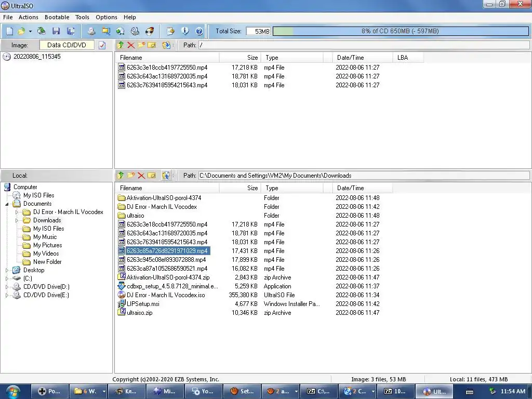This screenshot has width=532, height=399.
Task: Click red X Delete in Local toolbar
Action: pos(141,176)
